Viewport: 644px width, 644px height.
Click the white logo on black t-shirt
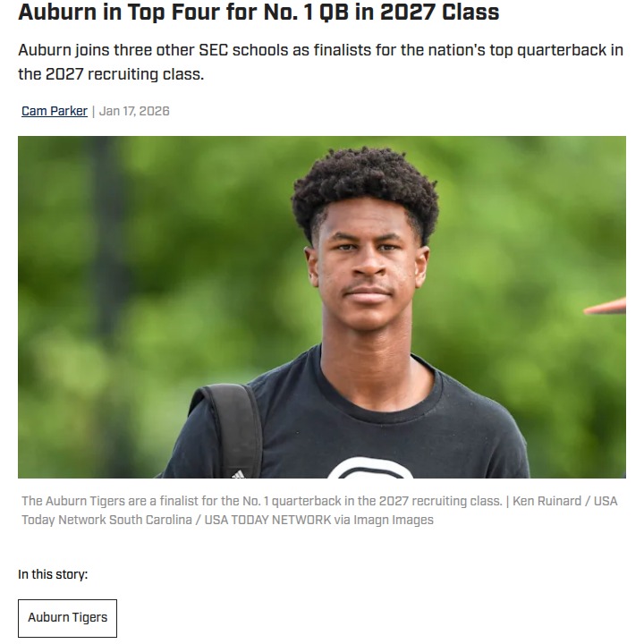click(370, 468)
